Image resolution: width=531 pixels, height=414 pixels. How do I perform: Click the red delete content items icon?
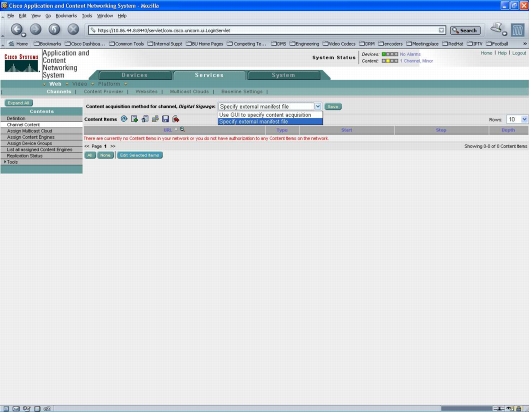click(176, 119)
